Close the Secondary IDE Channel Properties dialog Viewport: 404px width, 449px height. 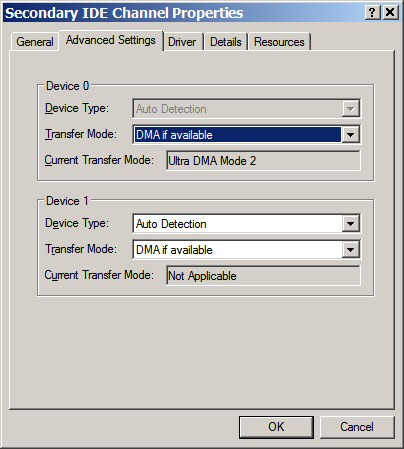pyautogui.click(x=390, y=13)
